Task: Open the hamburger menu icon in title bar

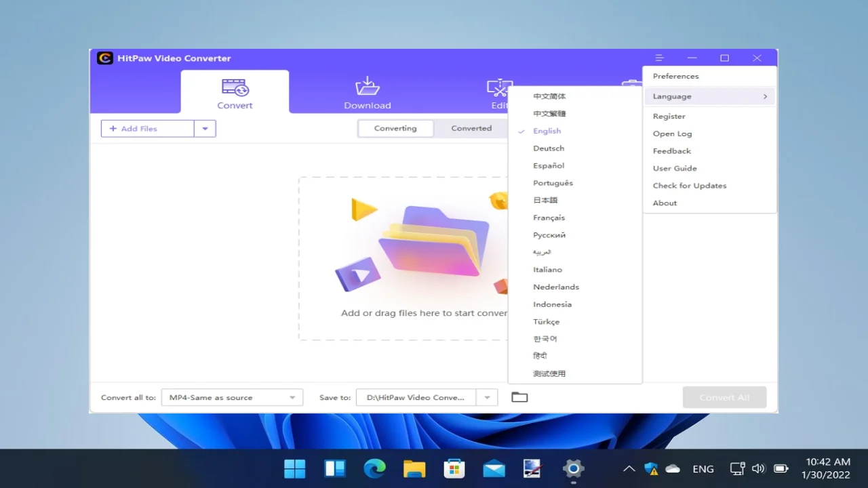Action: (x=659, y=58)
